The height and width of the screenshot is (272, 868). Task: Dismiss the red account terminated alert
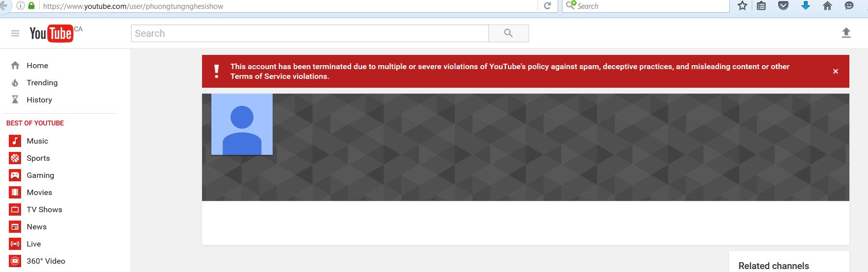click(x=836, y=72)
